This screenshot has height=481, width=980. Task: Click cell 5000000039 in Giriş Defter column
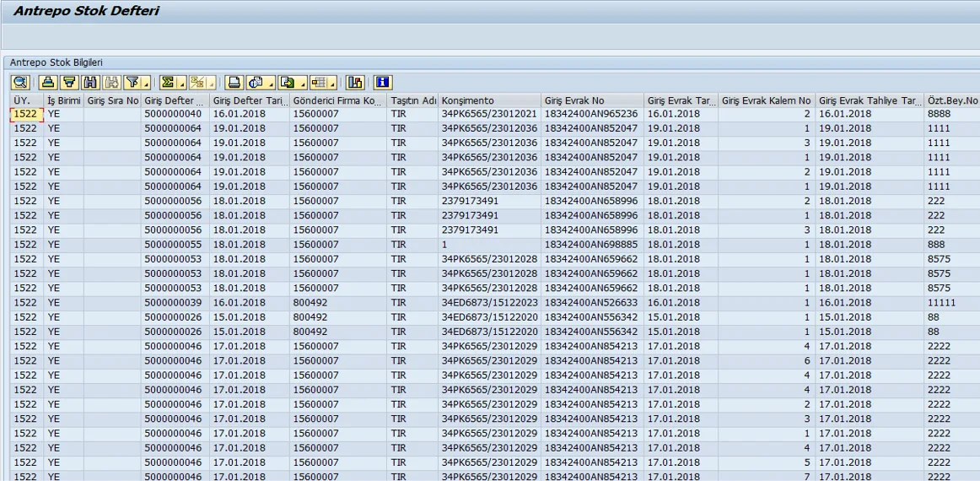pos(175,302)
